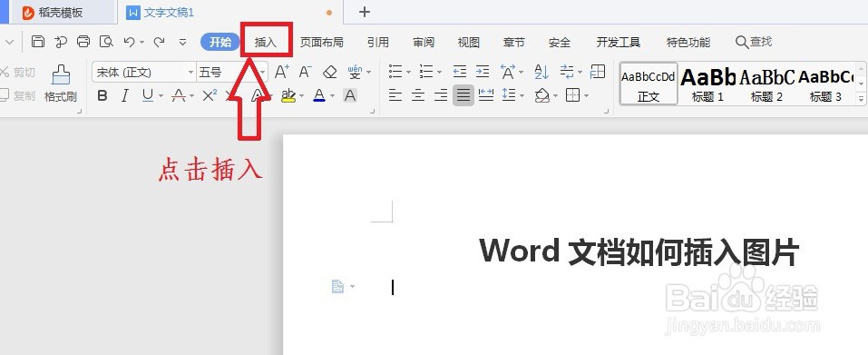Click the Redo arrow icon
Screen dimensions: 868x355
160,42
